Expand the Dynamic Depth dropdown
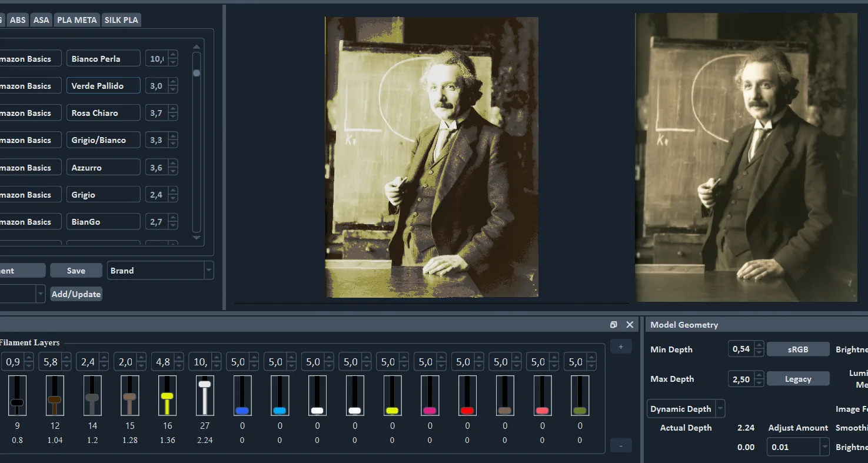868x463 pixels. [686, 409]
